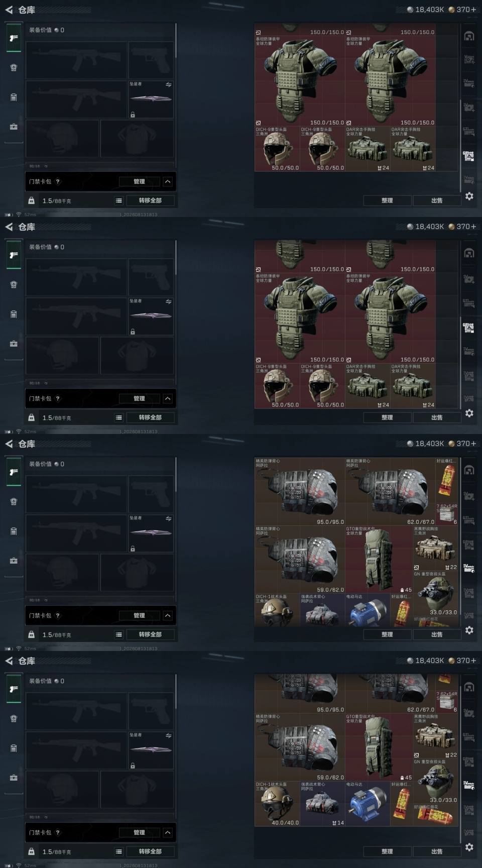Toggle 坠星者 swap arrows in bottom screenshot
The width and height of the screenshot is (482, 868).
click(x=168, y=736)
